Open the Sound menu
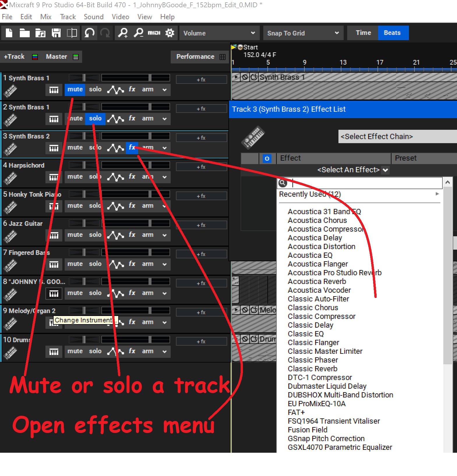Viewport: 457px width, 476px height. [x=93, y=17]
